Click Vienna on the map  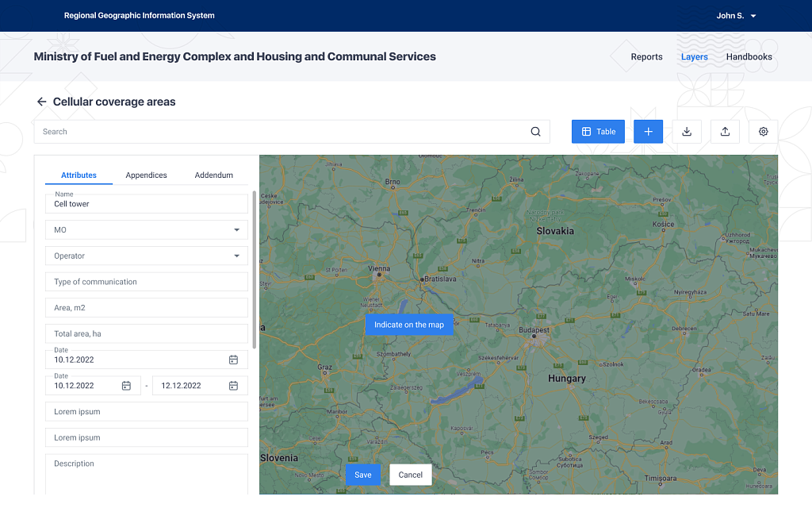[379, 269]
